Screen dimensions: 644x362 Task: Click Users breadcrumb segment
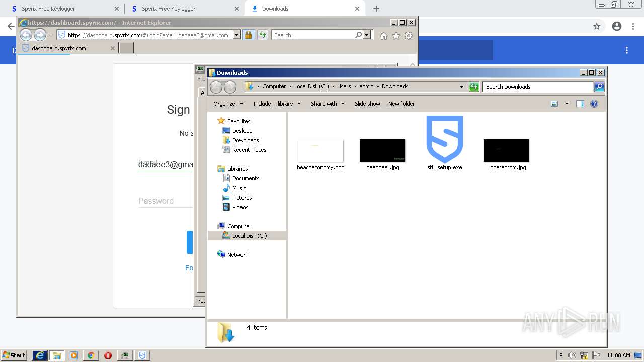[x=344, y=86]
